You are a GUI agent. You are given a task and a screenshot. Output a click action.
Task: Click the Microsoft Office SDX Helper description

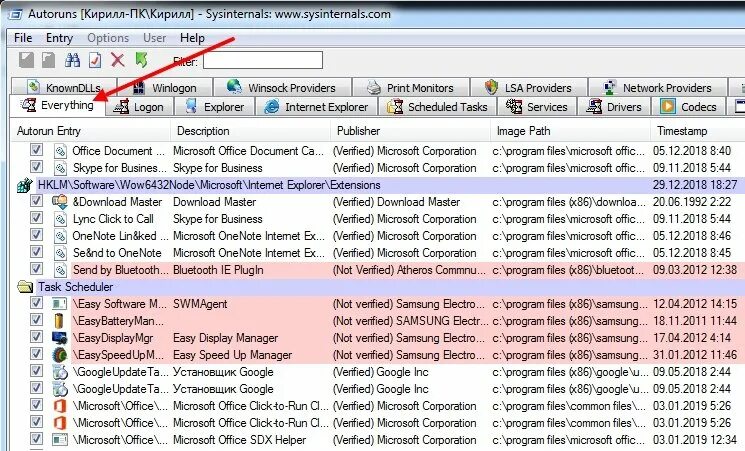[x=239, y=440]
